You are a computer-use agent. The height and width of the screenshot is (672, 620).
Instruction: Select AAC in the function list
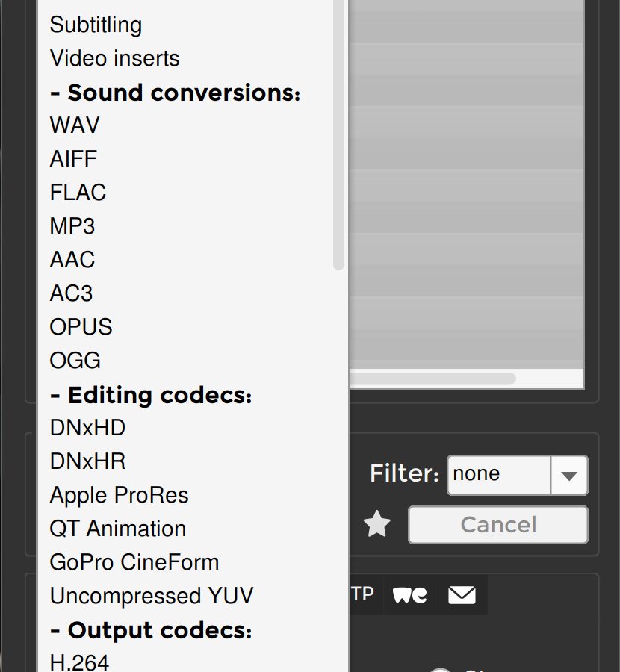coord(72,260)
